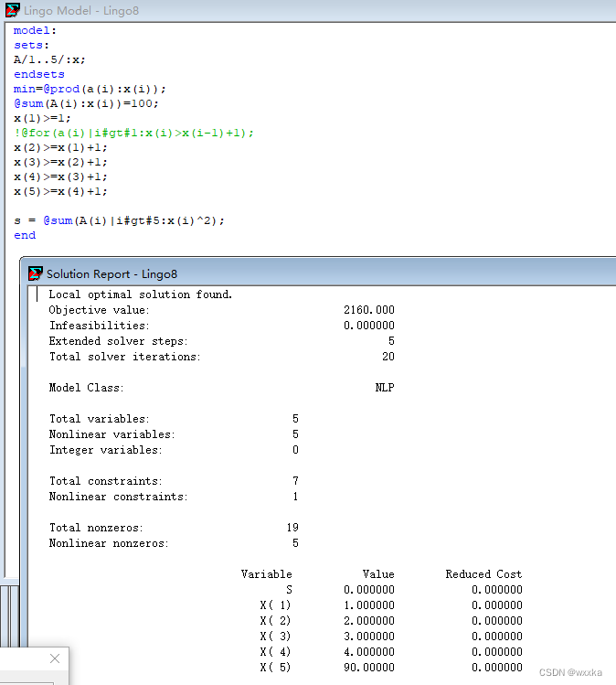Click the solver iterations value 20
The height and width of the screenshot is (685, 616).
point(388,357)
